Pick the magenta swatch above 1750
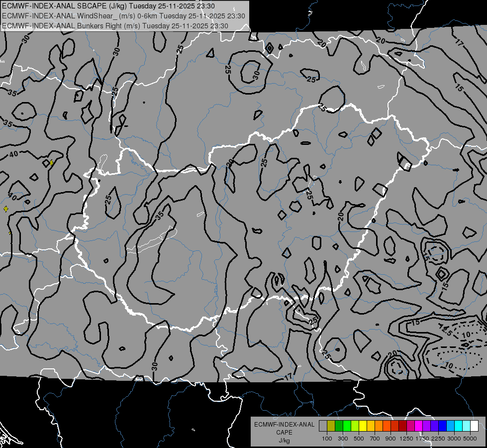Image resolution: width=487 pixels, height=448 pixels. (x=419, y=426)
